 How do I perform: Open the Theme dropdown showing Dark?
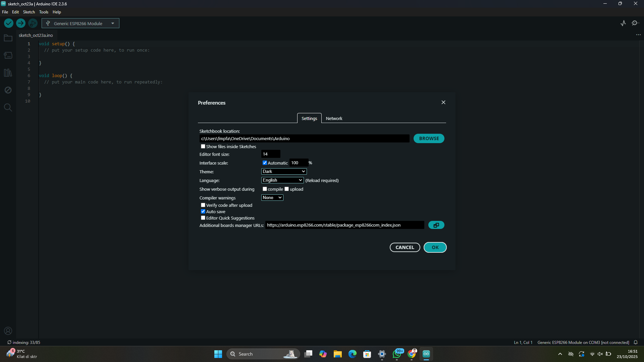(284, 171)
